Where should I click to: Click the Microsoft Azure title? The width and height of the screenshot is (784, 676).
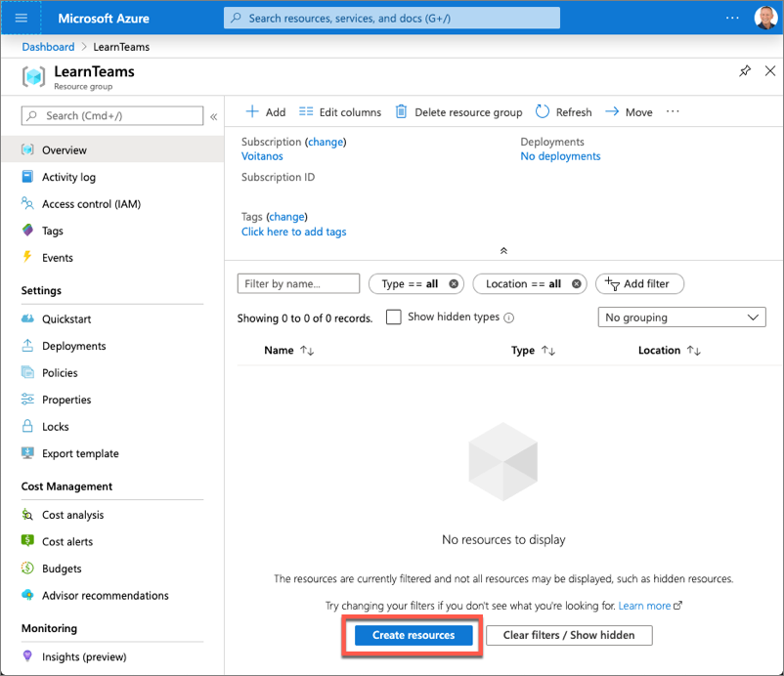(x=104, y=19)
